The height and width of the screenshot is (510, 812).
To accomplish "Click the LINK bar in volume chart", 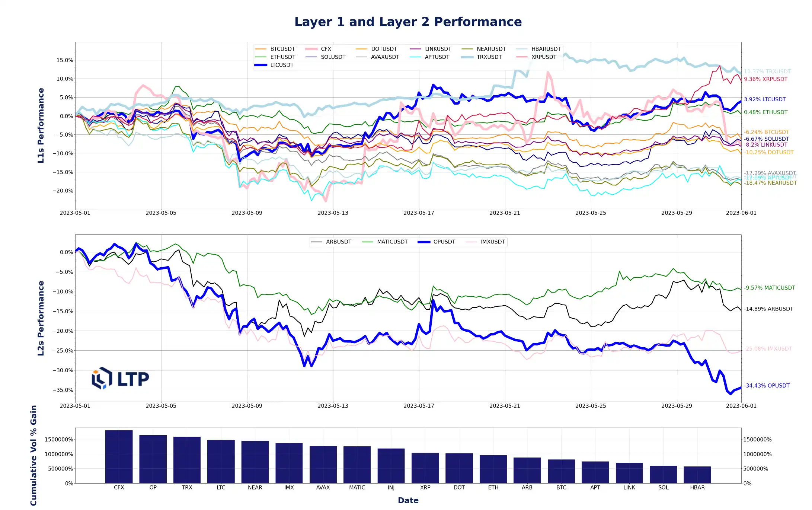I will (x=629, y=473).
